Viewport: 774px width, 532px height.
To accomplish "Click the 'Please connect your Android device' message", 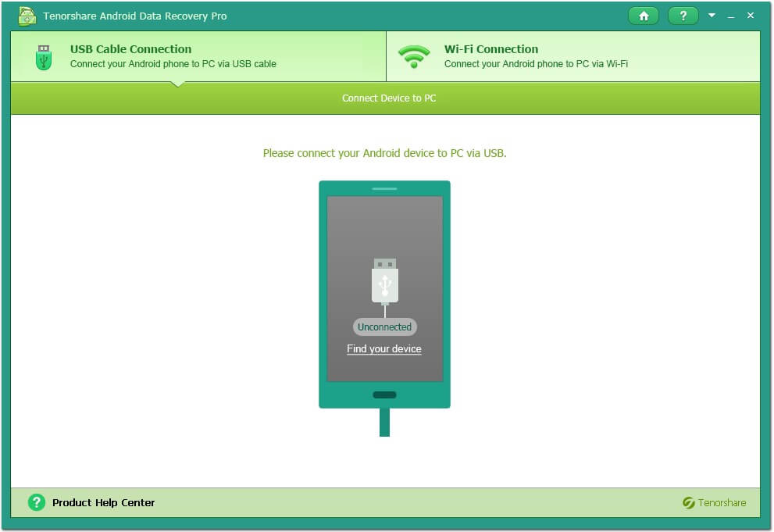I will pyautogui.click(x=384, y=153).
